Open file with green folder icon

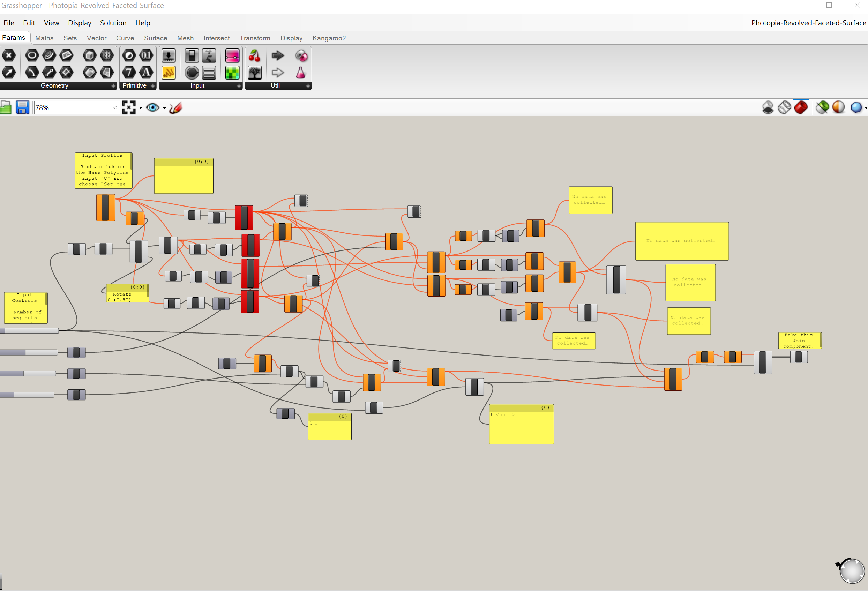(6, 107)
